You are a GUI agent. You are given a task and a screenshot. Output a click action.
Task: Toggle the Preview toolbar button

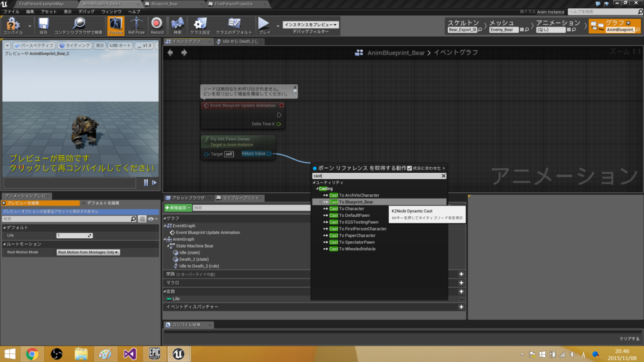(116, 25)
